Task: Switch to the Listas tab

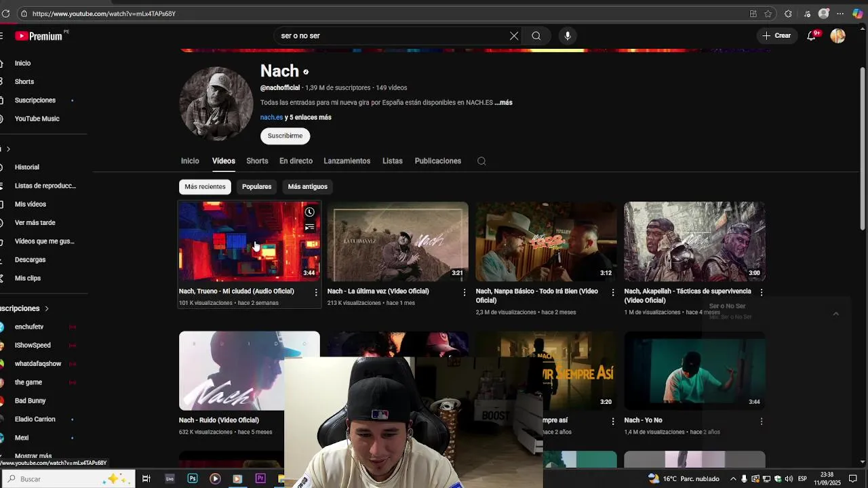Action: [393, 161]
